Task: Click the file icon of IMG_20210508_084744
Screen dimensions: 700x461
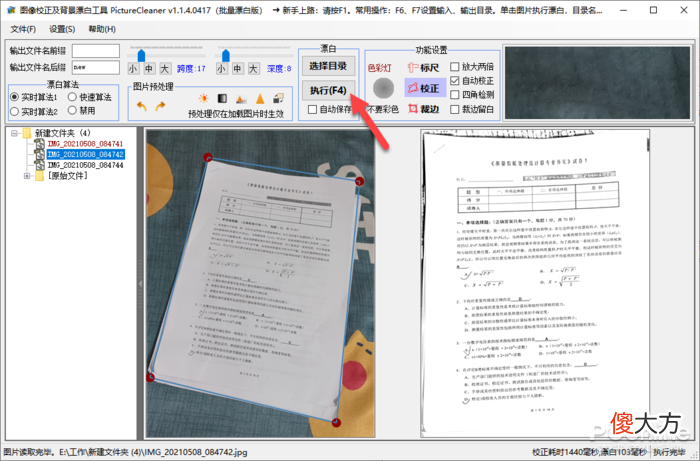Action: [40, 165]
